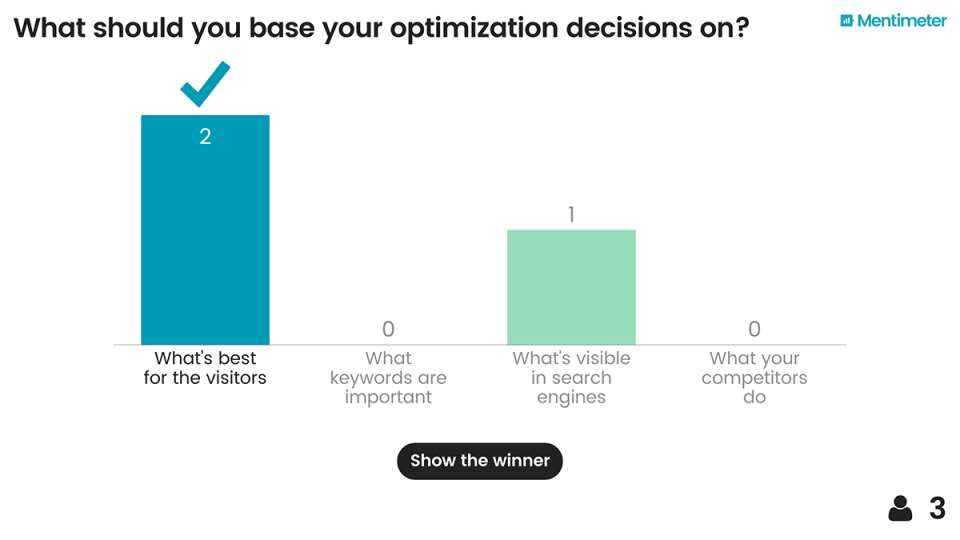Click the vote count 1 above the green bar

(x=571, y=215)
